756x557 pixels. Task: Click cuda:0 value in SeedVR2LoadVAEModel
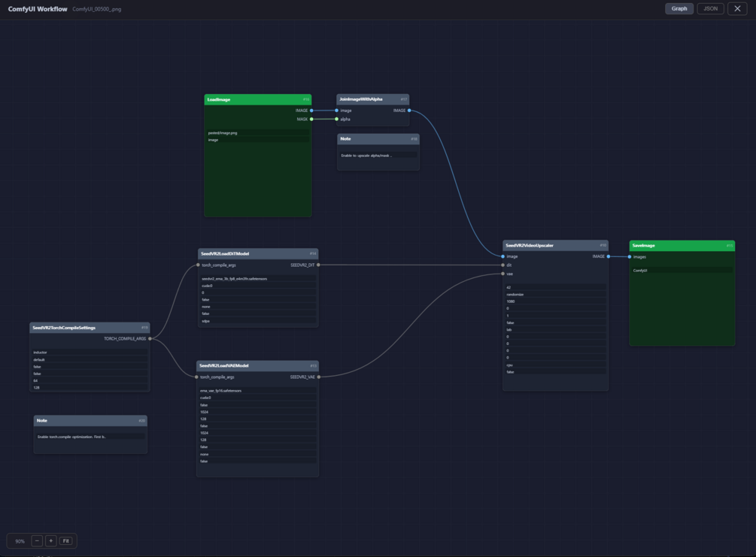click(257, 398)
